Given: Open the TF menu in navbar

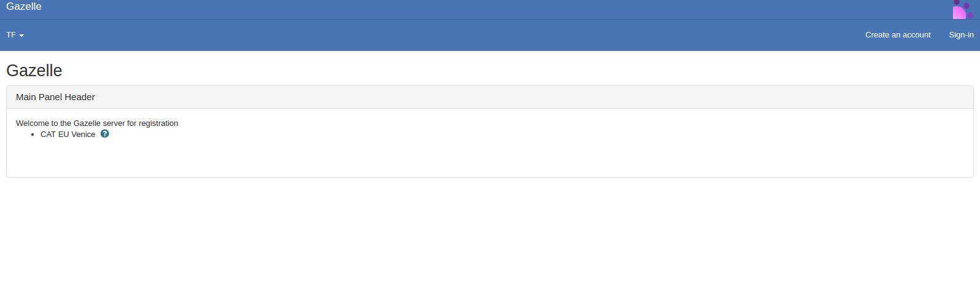Looking at the screenshot, I should pos(15,35).
